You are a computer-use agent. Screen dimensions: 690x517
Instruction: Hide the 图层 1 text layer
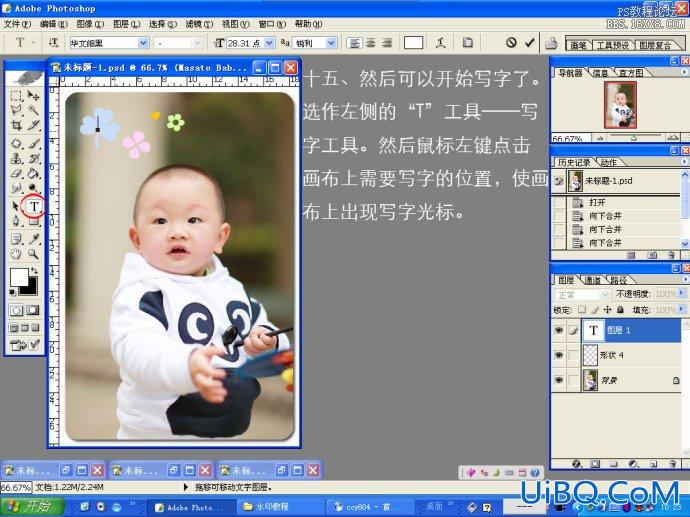pos(559,330)
